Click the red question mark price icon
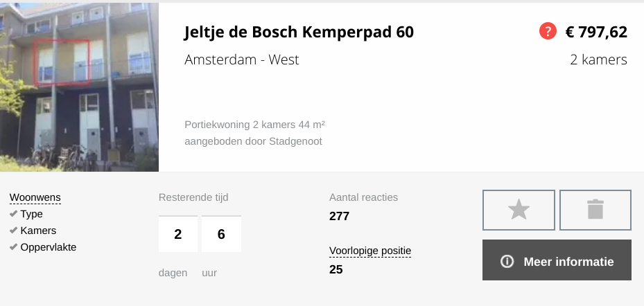Viewport: 644px width, 306px height. 548,31
